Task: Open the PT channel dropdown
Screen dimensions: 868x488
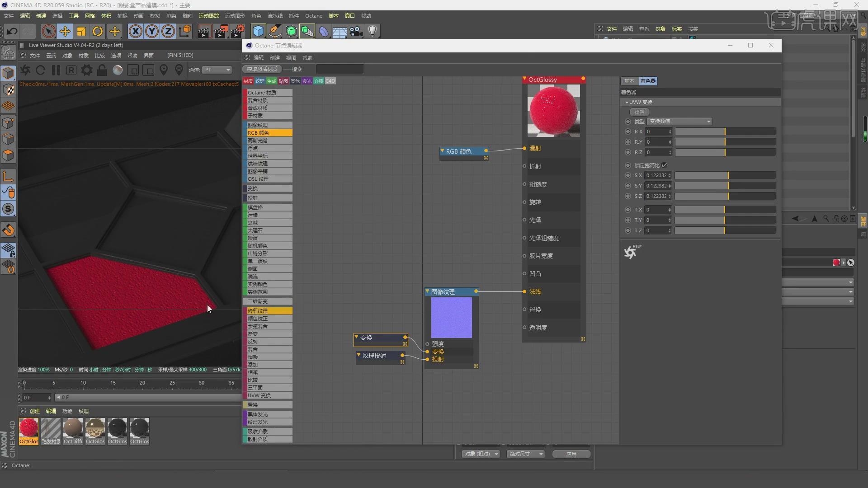Action: 217,70
